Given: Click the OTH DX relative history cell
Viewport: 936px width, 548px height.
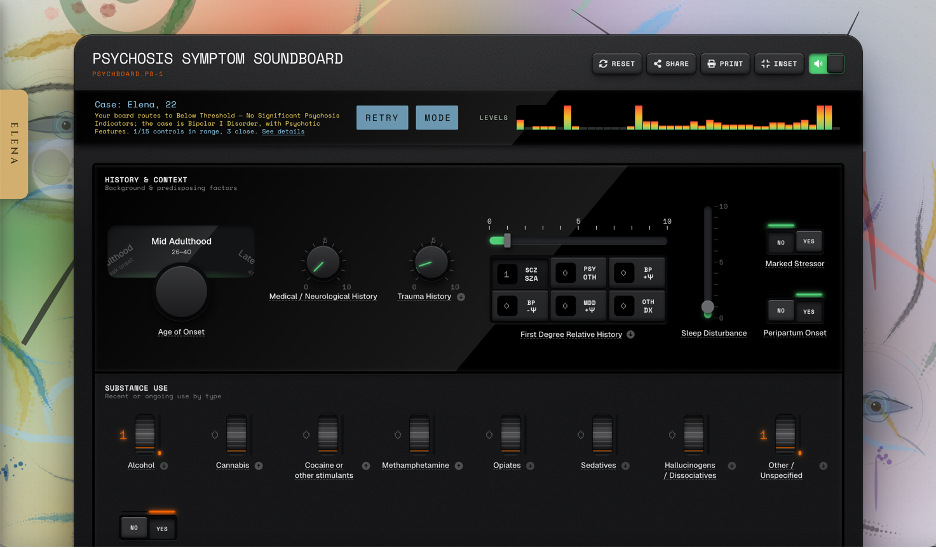Looking at the screenshot, I should point(636,306).
